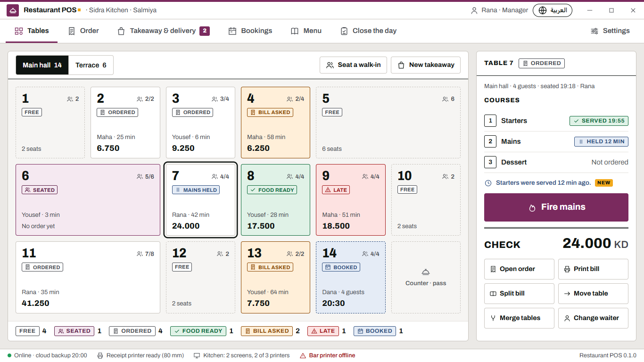Click the Move table button

pyautogui.click(x=593, y=294)
